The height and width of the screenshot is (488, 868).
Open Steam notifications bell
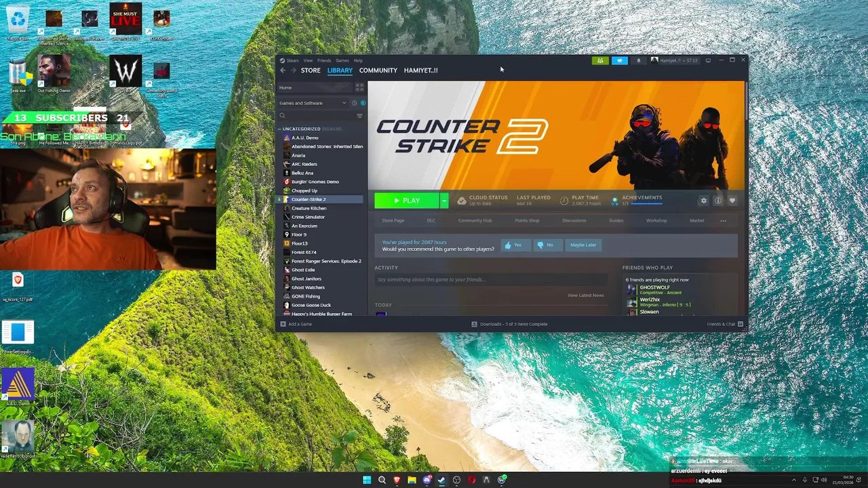click(x=638, y=60)
